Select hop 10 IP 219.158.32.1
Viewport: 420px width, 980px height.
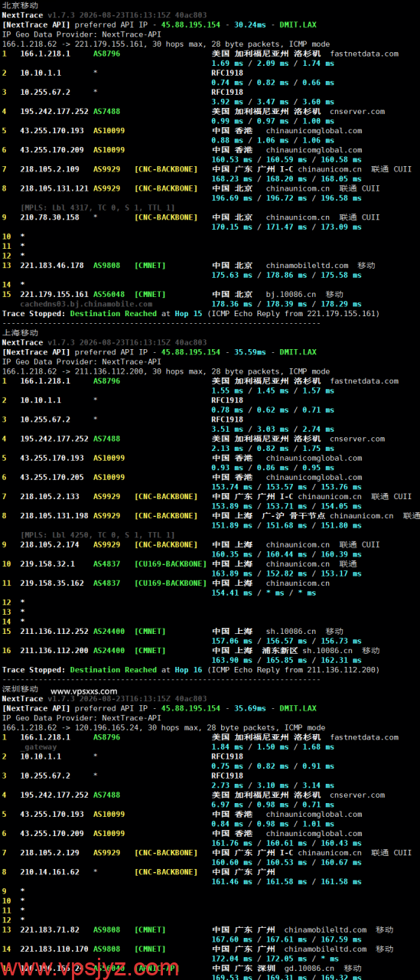coord(47,563)
